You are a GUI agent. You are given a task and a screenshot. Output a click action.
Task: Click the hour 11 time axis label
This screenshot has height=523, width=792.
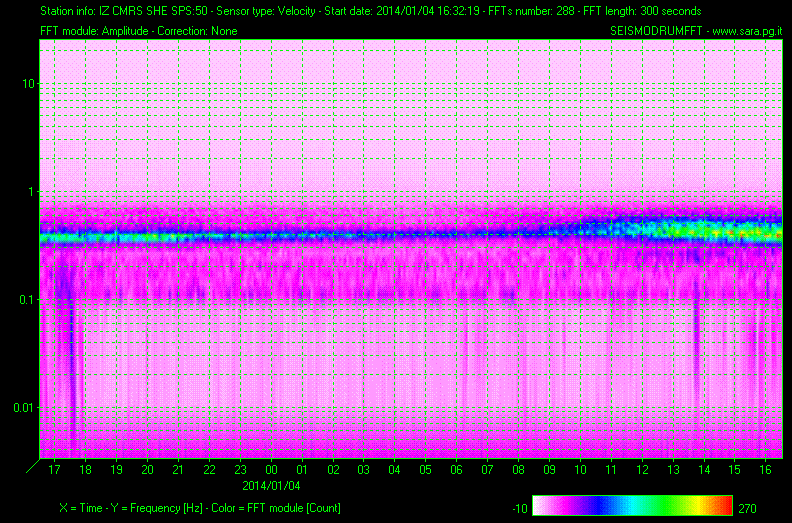(611, 469)
